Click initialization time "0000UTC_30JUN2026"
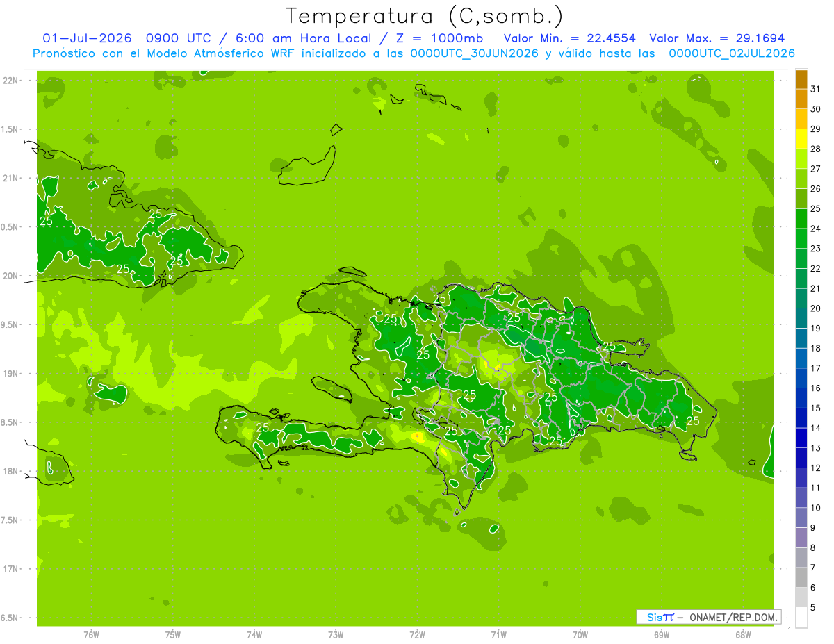 coord(475,53)
